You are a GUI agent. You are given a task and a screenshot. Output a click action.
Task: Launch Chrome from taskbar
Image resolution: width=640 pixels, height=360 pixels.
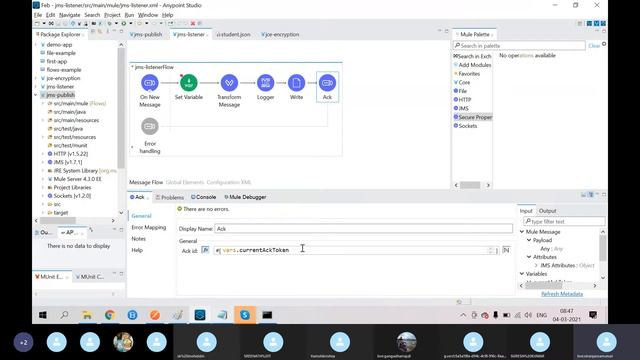(x=109, y=315)
